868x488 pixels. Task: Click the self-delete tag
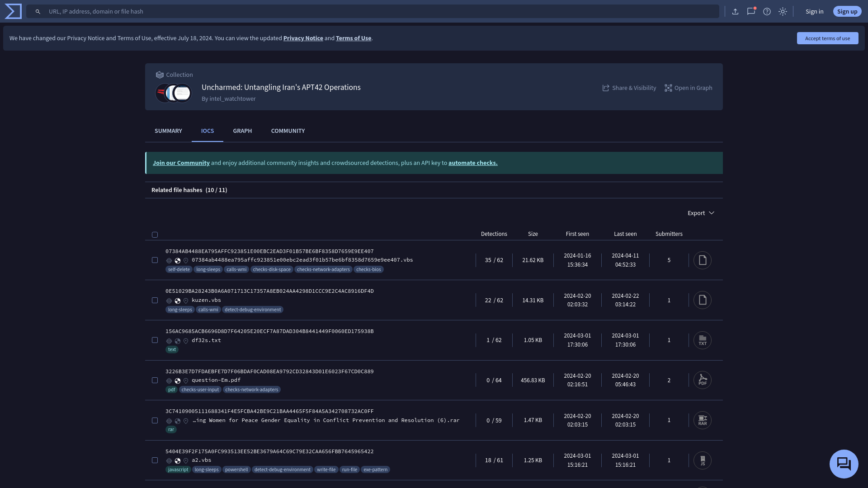(x=179, y=270)
